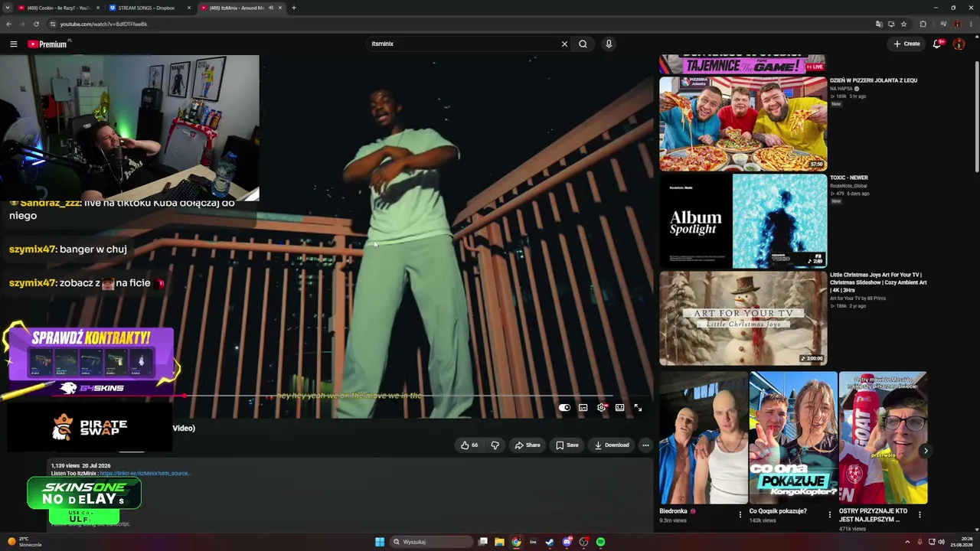980x551 pixels.
Task: Open File Explorer from taskbar
Action: click(x=499, y=542)
